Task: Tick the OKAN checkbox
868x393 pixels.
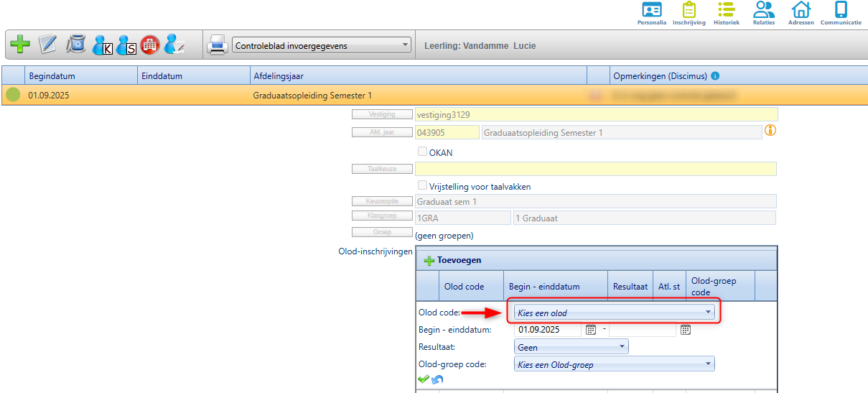Action: [423, 152]
